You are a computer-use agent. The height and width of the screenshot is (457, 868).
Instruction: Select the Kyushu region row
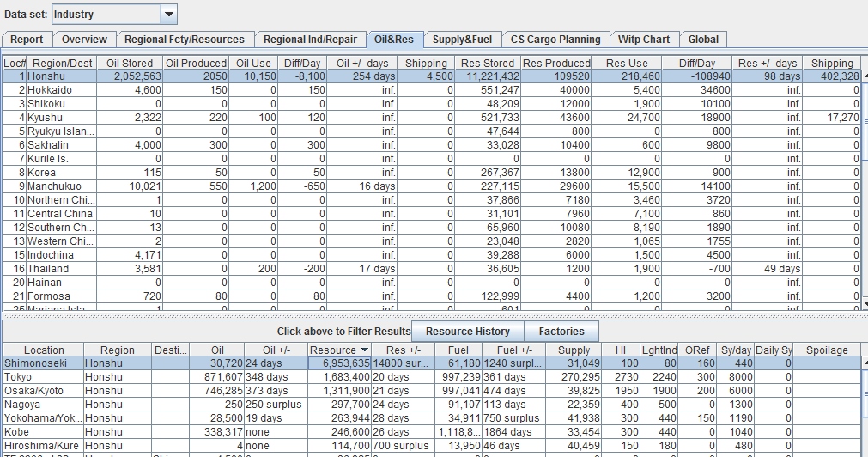(432, 118)
